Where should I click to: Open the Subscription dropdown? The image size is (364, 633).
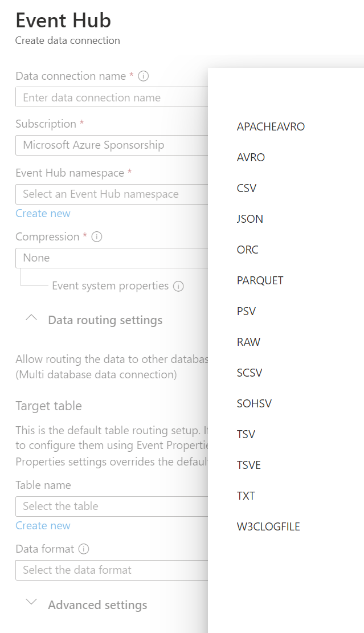tap(112, 145)
